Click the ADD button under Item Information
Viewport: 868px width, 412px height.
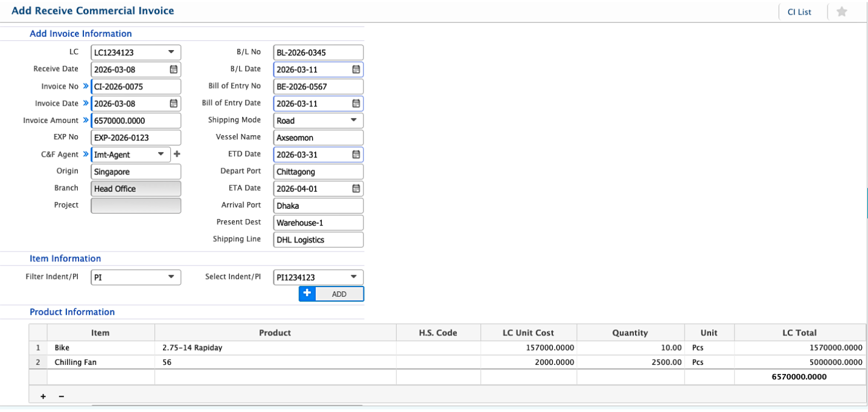(x=339, y=294)
